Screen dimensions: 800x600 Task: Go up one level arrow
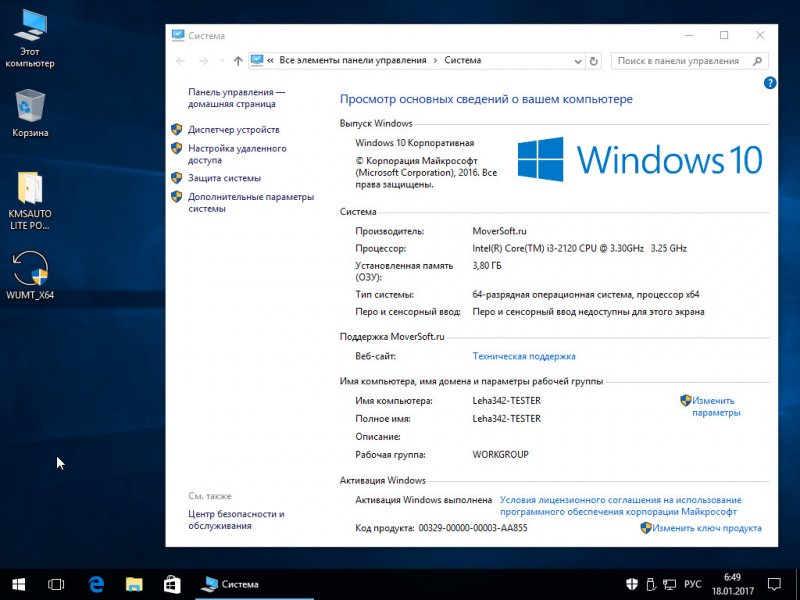pyautogui.click(x=238, y=61)
